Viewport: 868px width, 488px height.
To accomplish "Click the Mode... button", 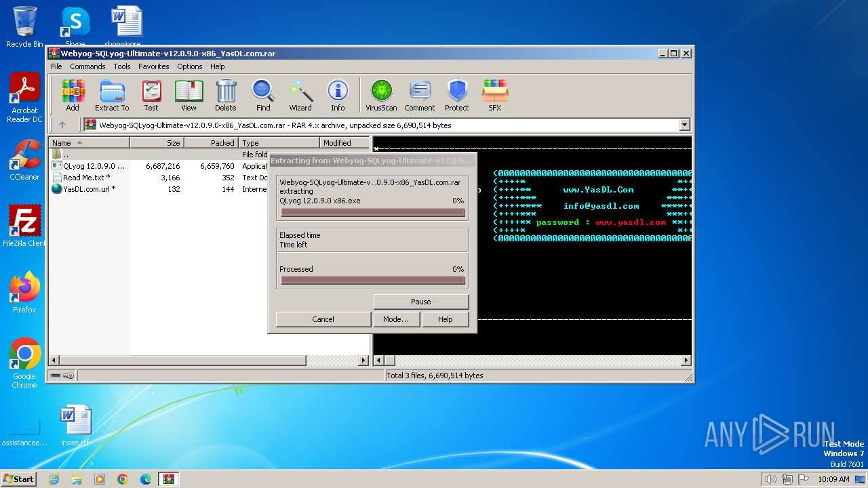I will (x=396, y=319).
